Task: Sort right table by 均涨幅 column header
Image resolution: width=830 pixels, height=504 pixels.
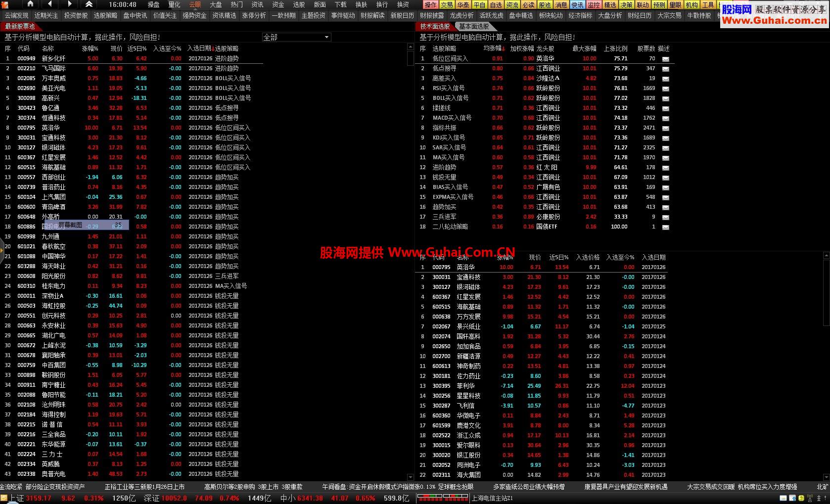Action: point(492,48)
